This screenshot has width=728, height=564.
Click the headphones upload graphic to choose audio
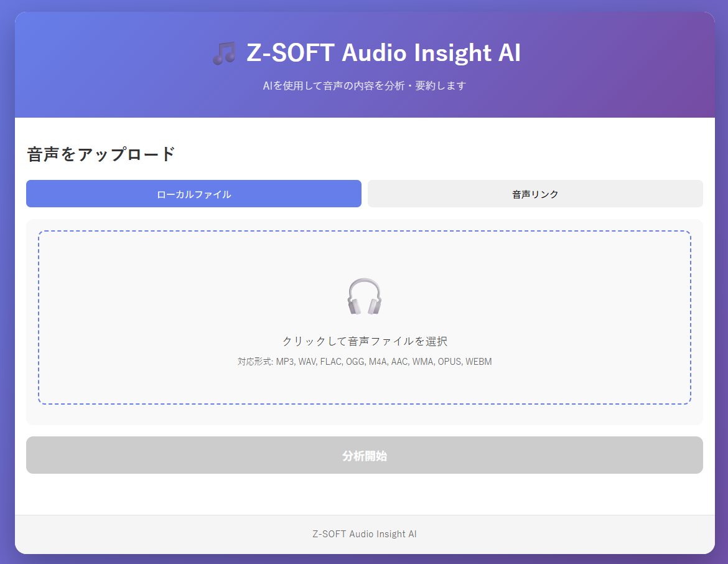coord(364,297)
